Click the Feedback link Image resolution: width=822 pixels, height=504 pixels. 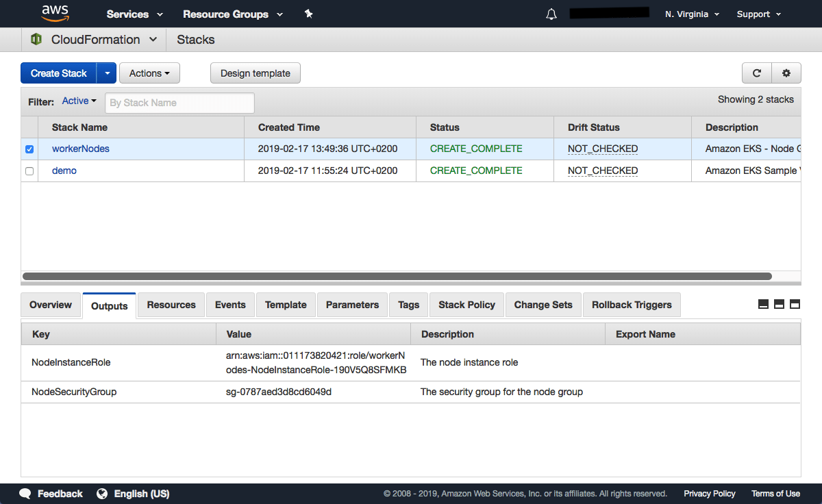coord(60,494)
